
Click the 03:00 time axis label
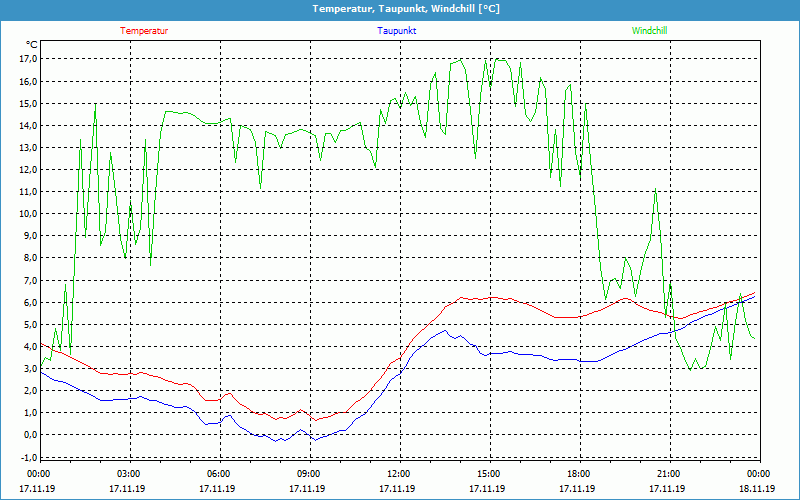pyautogui.click(x=129, y=474)
